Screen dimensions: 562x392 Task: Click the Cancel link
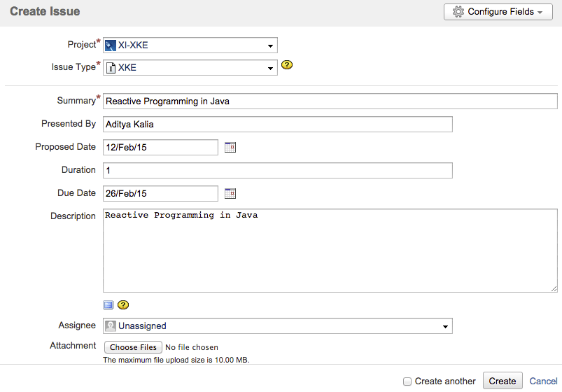point(543,381)
